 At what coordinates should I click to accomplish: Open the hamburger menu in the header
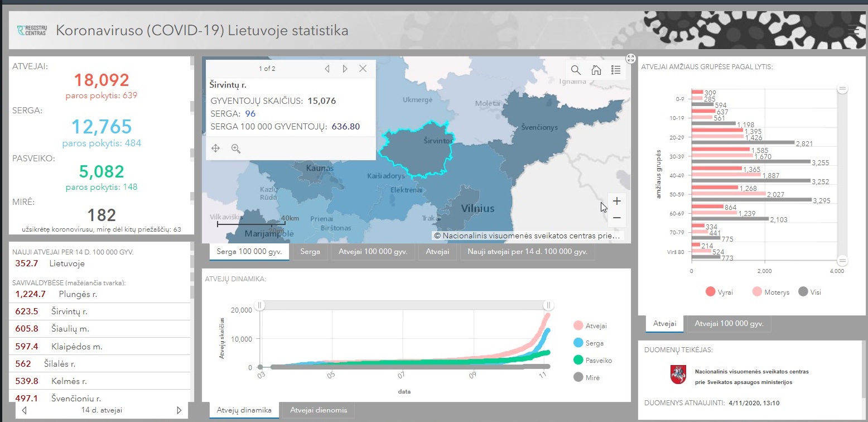(853, 30)
